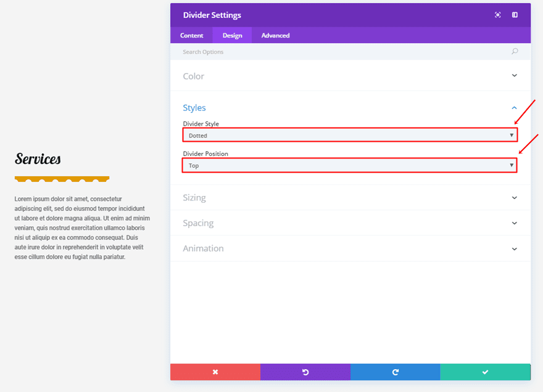The image size is (543, 392).
Task: Expand the Animation section
Action: pos(349,248)
